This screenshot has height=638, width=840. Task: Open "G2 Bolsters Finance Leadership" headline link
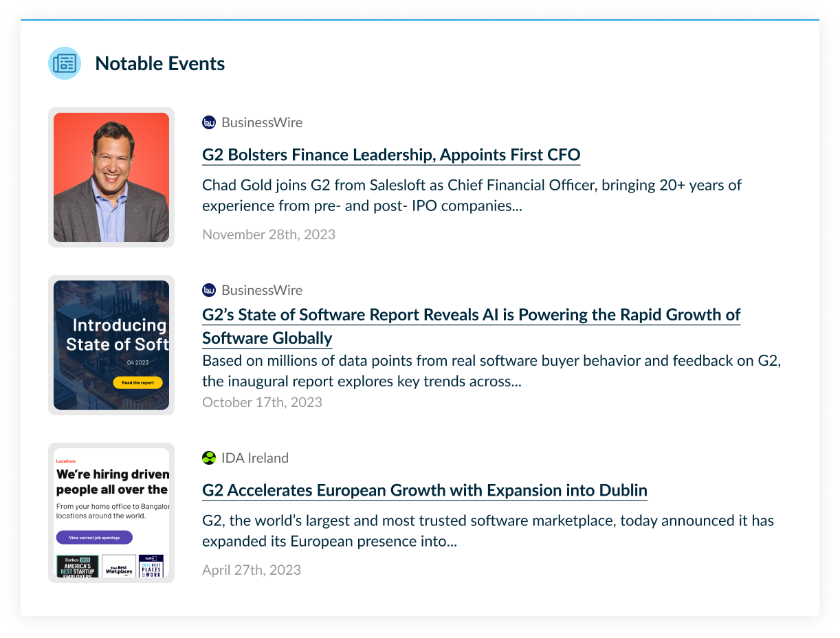tap(391, 155)
